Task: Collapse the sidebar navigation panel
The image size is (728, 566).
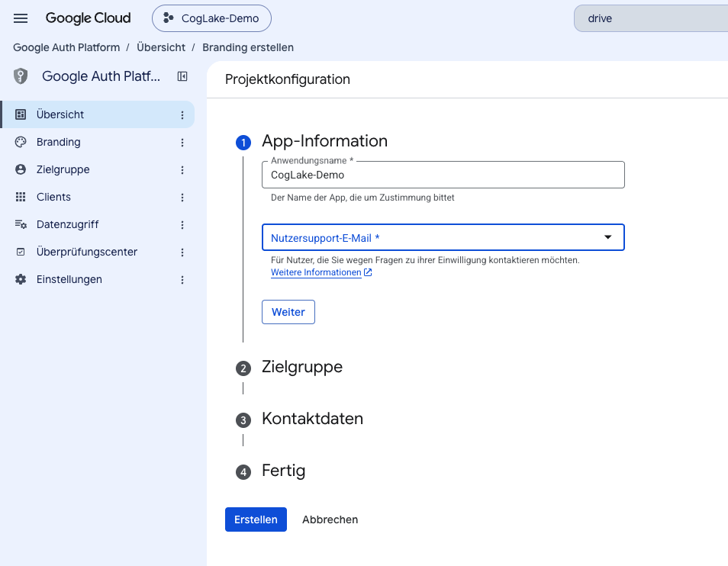Action: 182,76
